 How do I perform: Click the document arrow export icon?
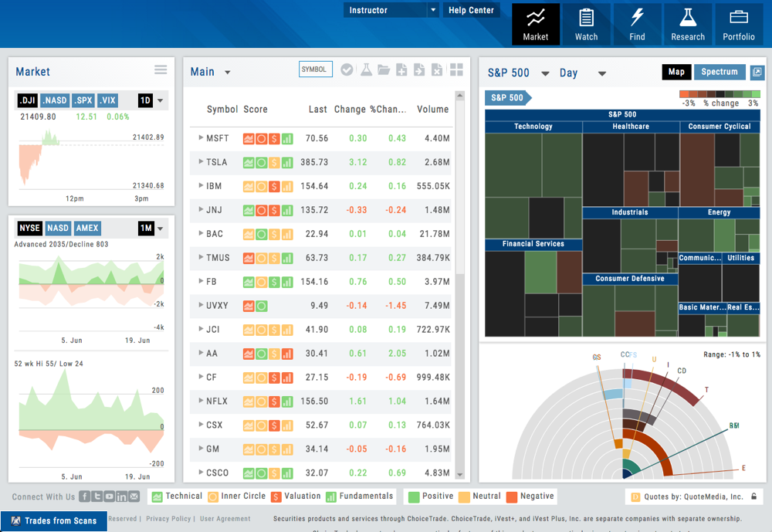click(x=419, y=70)
